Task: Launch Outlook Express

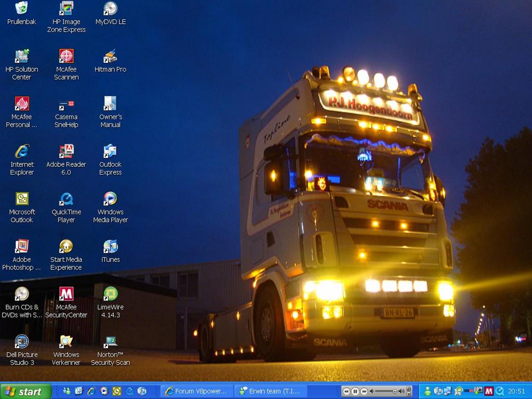Action: click(x=110, y=159)
